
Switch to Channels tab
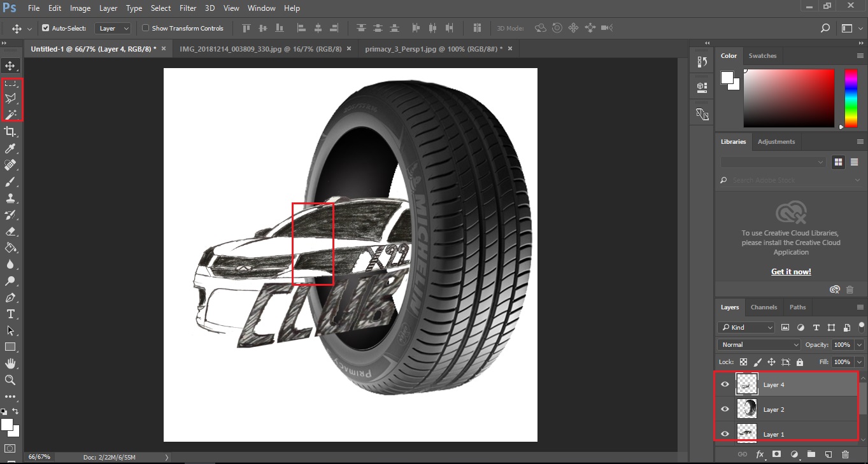(764, 307)
